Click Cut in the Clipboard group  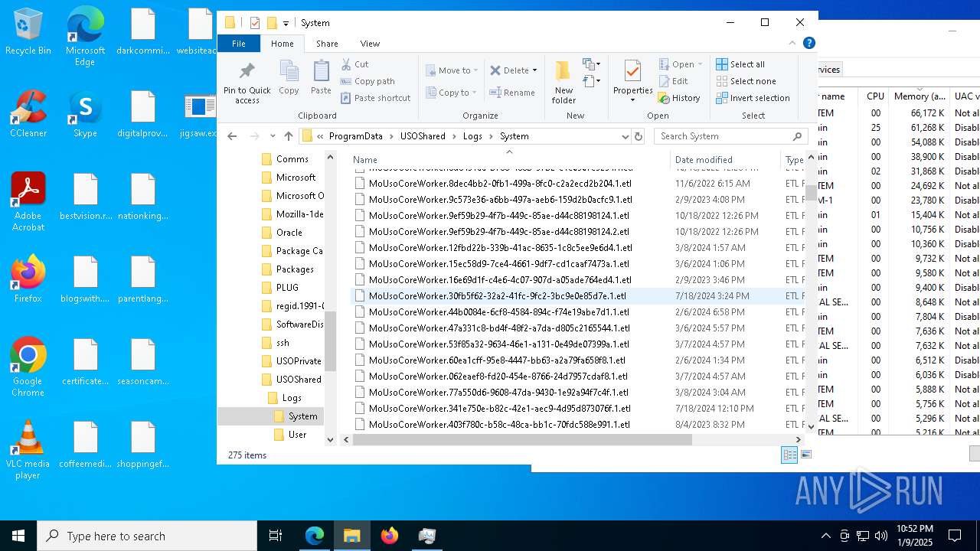tap(354, 64)
